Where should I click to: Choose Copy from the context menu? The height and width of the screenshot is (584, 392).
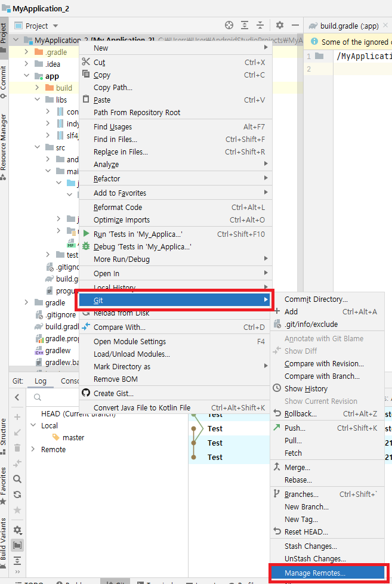[x=175, y=75]
